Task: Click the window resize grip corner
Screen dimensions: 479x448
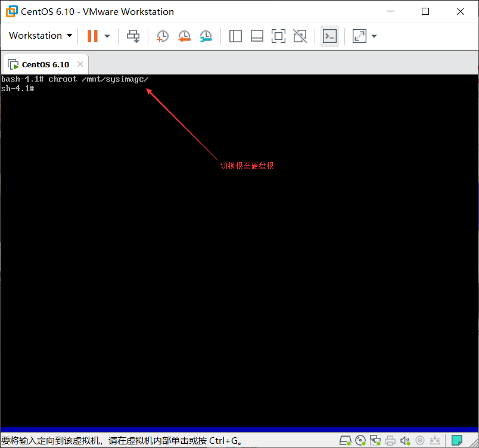Action: pos(474,443)
